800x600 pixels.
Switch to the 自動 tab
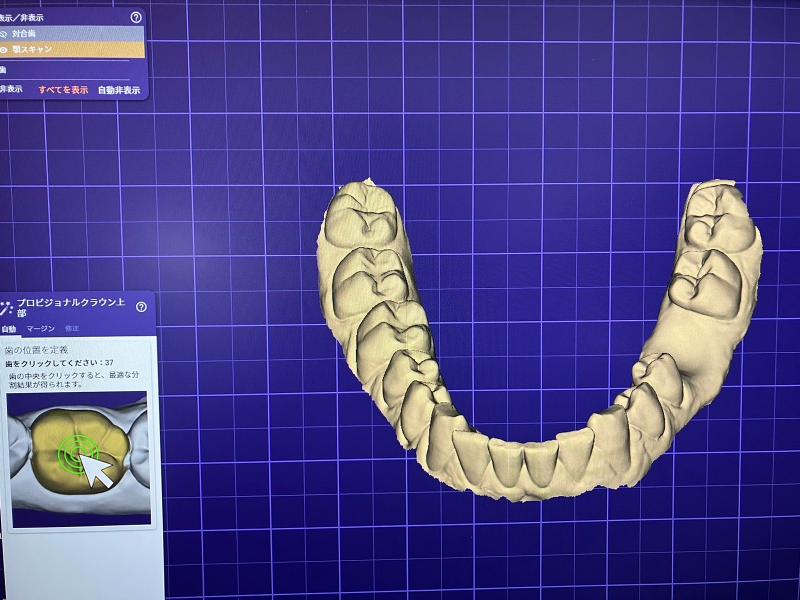pos(9,329)
